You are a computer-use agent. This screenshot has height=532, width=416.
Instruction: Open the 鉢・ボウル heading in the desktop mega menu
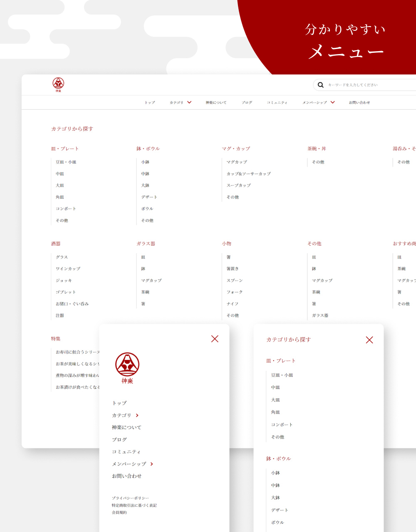(x=148, y=148)
